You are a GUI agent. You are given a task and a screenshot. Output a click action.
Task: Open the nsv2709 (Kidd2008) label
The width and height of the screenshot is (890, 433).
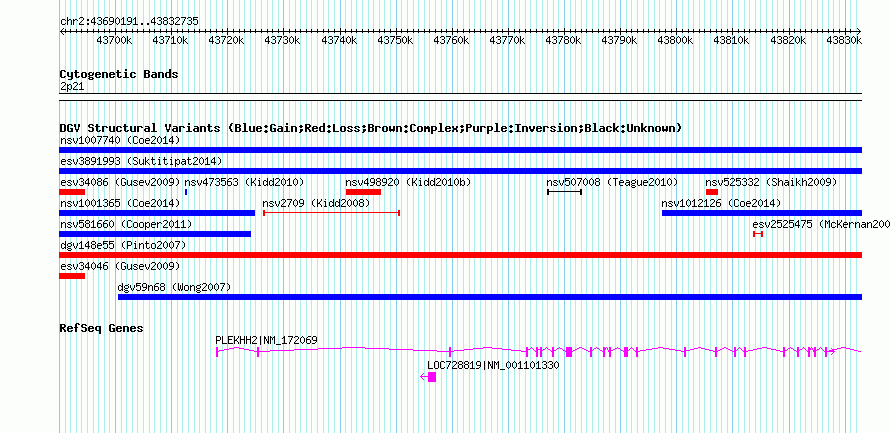pyautogui.click(x=316, y=203)
